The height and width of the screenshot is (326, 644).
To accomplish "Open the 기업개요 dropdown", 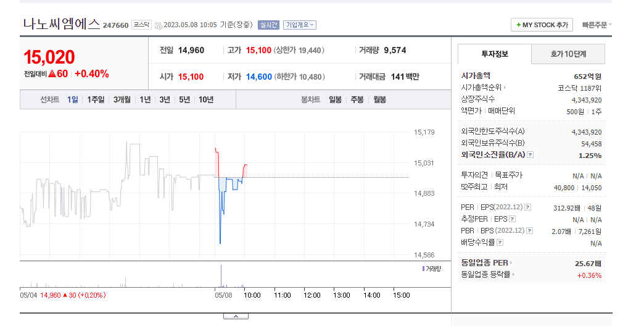I will point(299,25).
